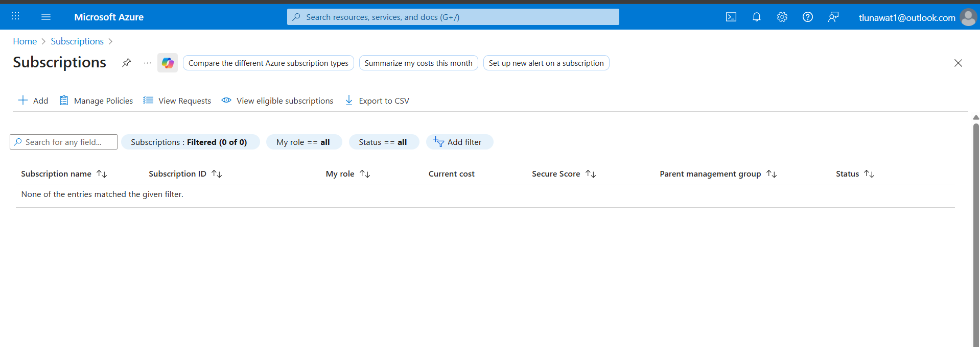Pin the Subscriptions page to dashboard

(x=126, y=63)
